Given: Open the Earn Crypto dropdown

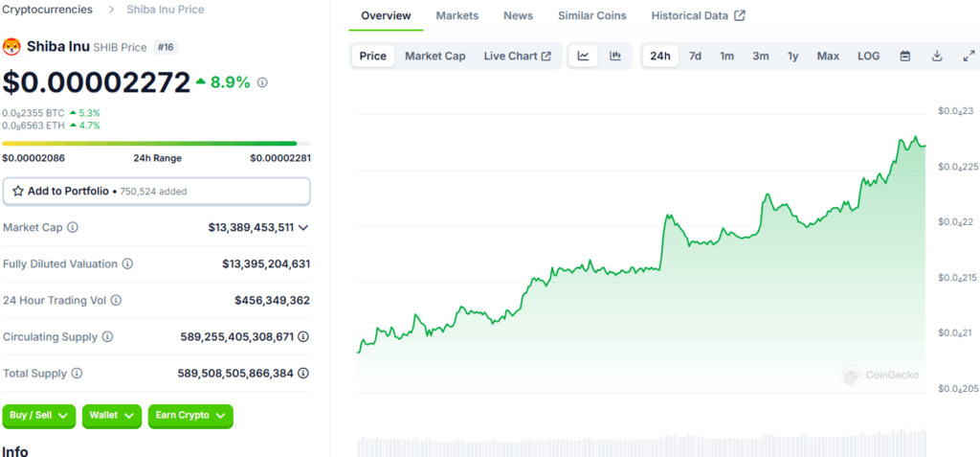Looking at the screenshot, I should tap(190, 416).
